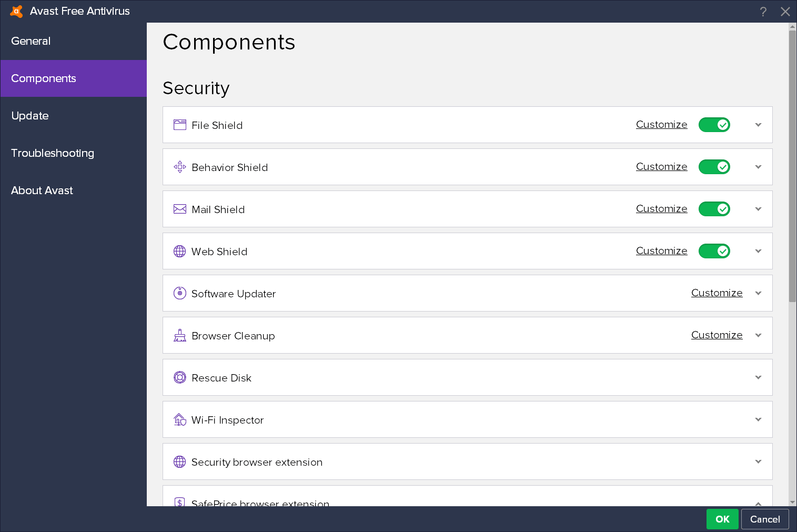This screenshot has width=797, height=532.
Task: Click Customize link for File Shield
Action: (x=661, y=125)
